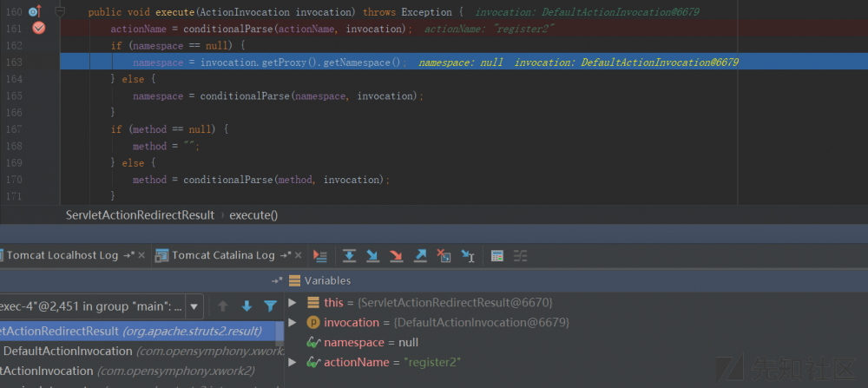
Task: Click the frames filter funnel icon
Action: 270,306
